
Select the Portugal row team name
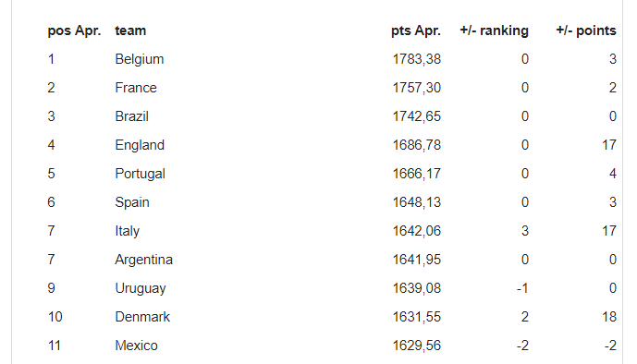141,174
